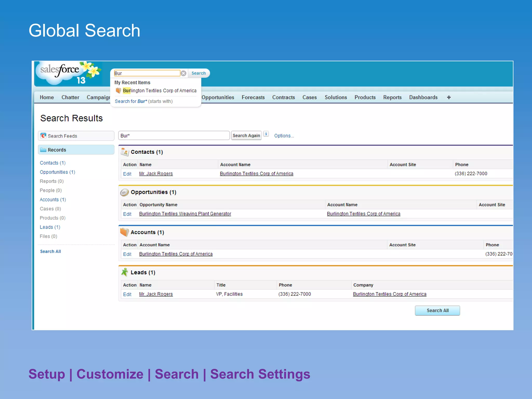Sort contacts by Phone column header
The image size is (532, 399).
(x=462, y=165)
